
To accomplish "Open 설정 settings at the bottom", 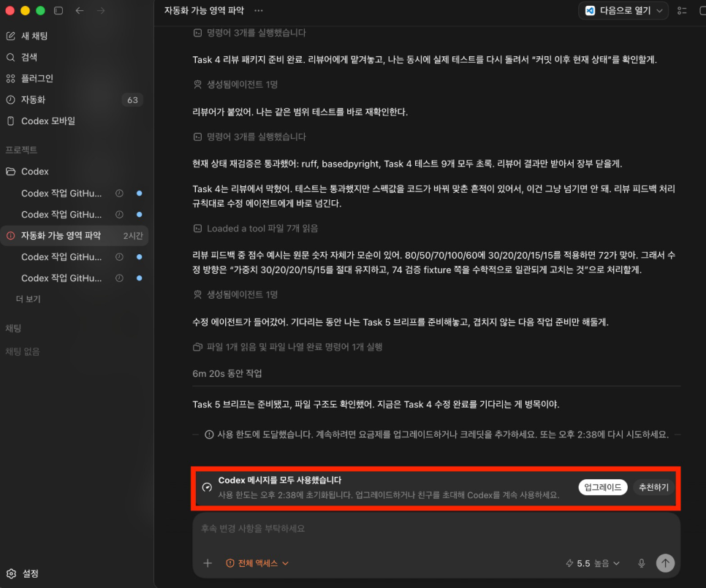I will coord(23,573).
